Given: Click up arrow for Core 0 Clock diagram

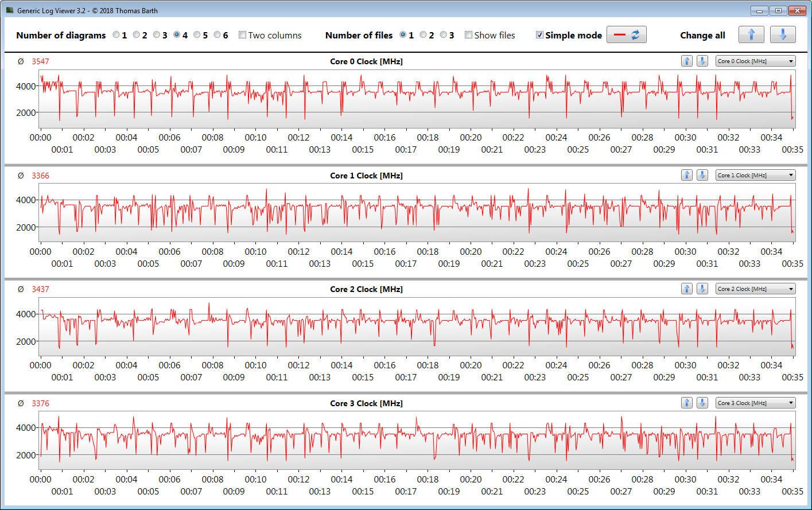Looking at the screenshot, I should (686, 61).
